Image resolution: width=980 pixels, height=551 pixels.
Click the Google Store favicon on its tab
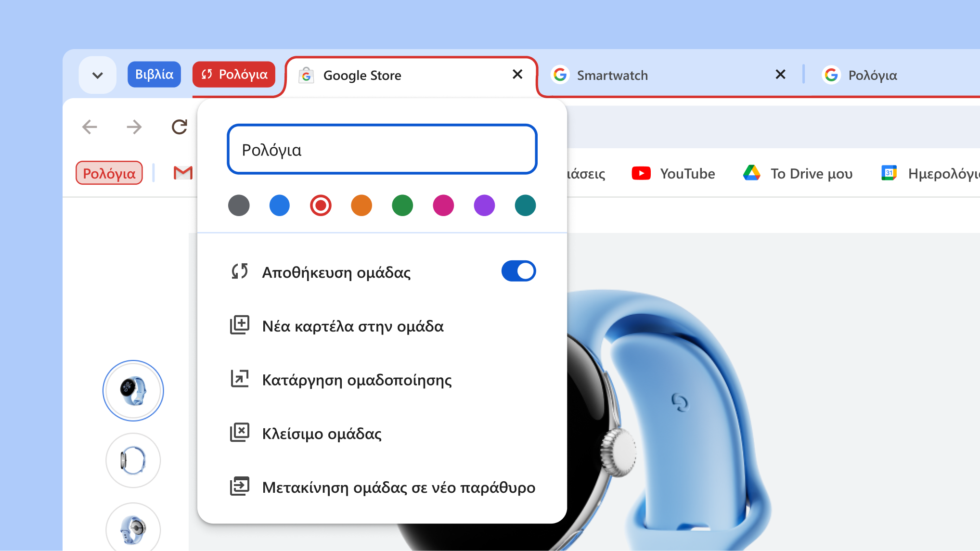pos(306,75)
